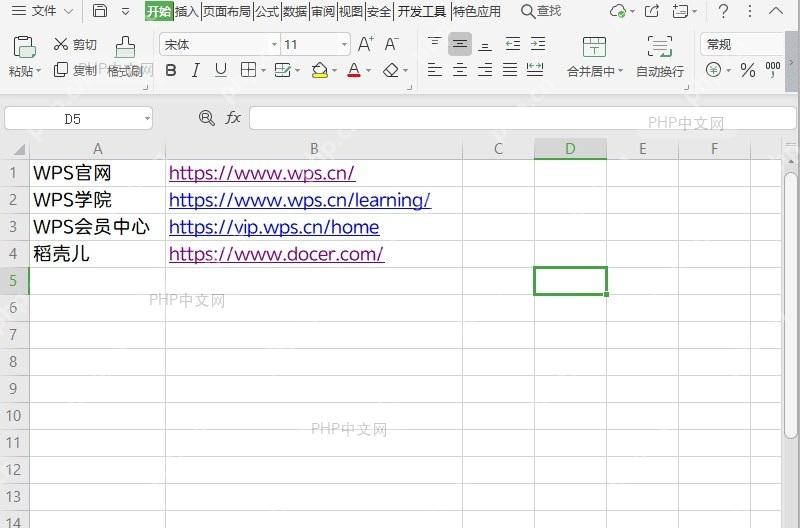Open the font name 宋体 dropdown
The image size is (800, 528).
click(274, 45)
